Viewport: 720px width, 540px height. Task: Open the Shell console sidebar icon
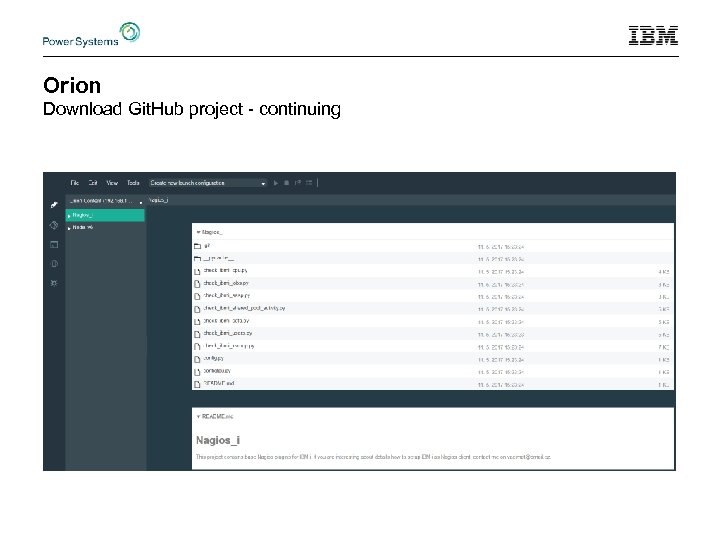(54, 244)
